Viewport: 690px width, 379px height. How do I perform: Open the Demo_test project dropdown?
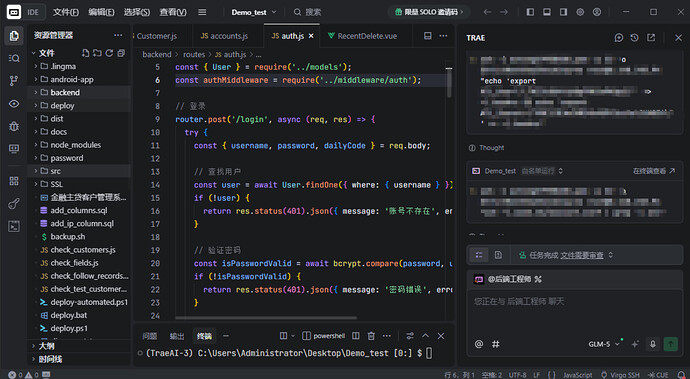[x=254, y=12]
